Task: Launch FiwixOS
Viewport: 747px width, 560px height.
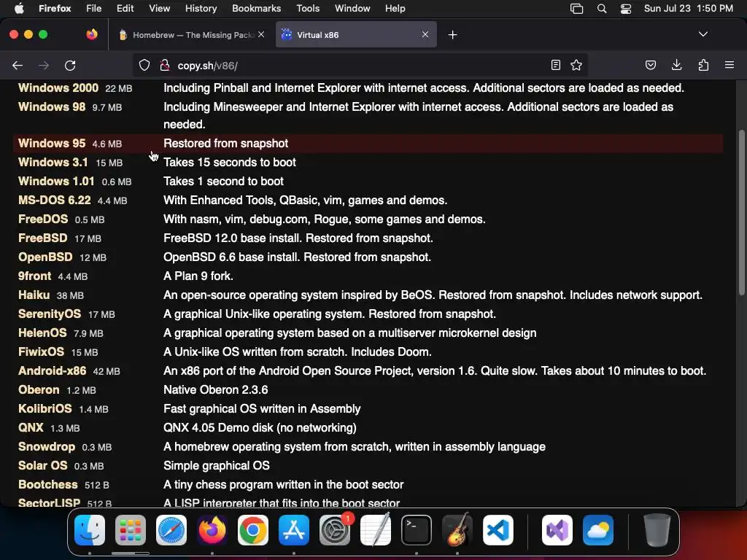Action: coord(41,352)
